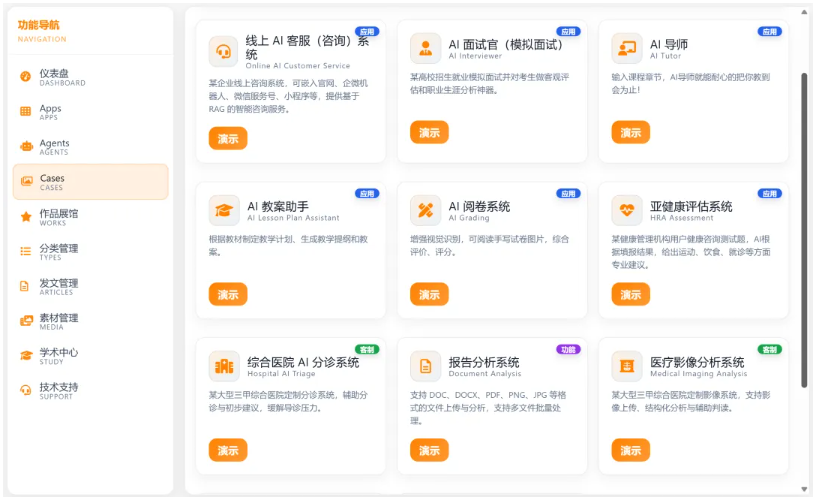Click the hospital building icon for AI 分诊系统

(x=224, y=366)
